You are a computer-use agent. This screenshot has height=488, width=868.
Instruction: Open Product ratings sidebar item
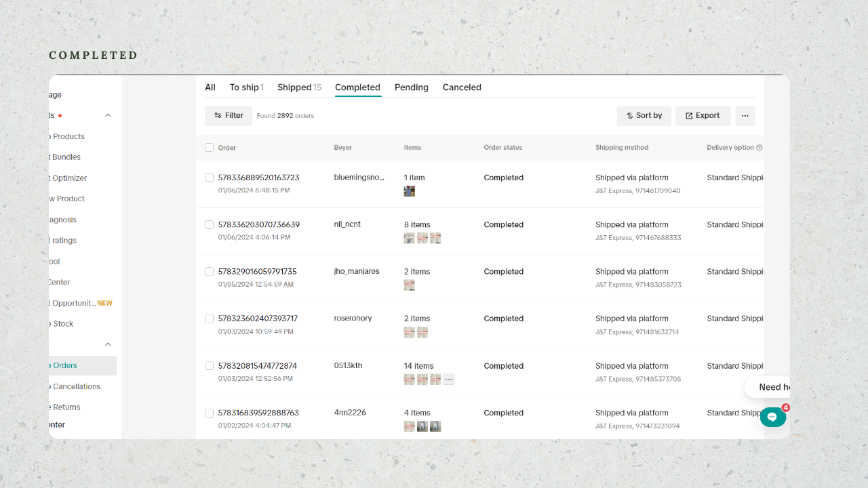pyautogui.click(x=63, y=241)
